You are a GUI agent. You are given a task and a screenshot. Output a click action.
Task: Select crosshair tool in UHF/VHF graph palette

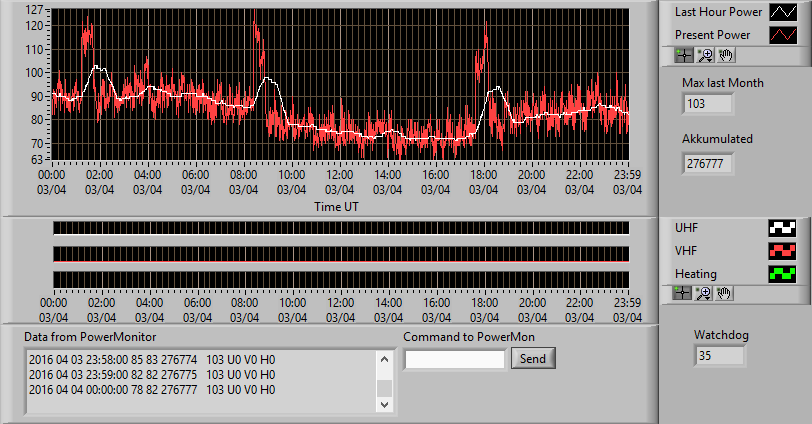tap(682, 293)
